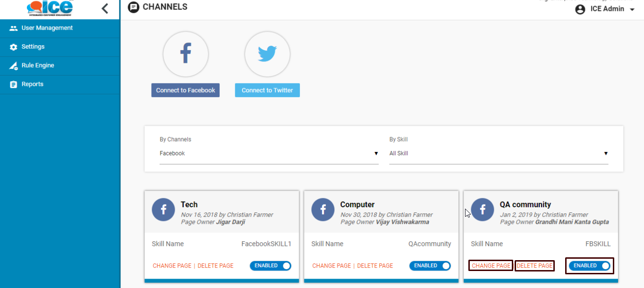Viewport: 644px width, 288px height.
Task: Open User Management in the sidebar
Action: click(47, 28)
